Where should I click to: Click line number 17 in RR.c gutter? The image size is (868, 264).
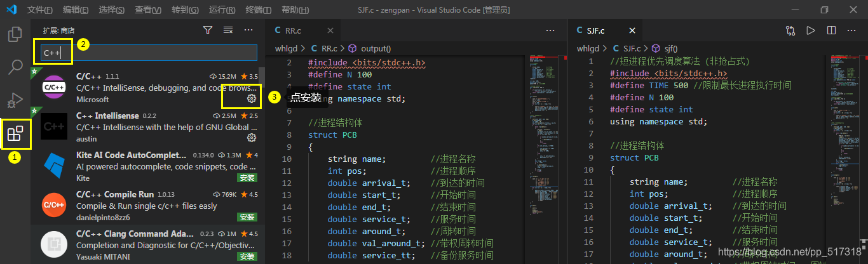click(286, 244)
